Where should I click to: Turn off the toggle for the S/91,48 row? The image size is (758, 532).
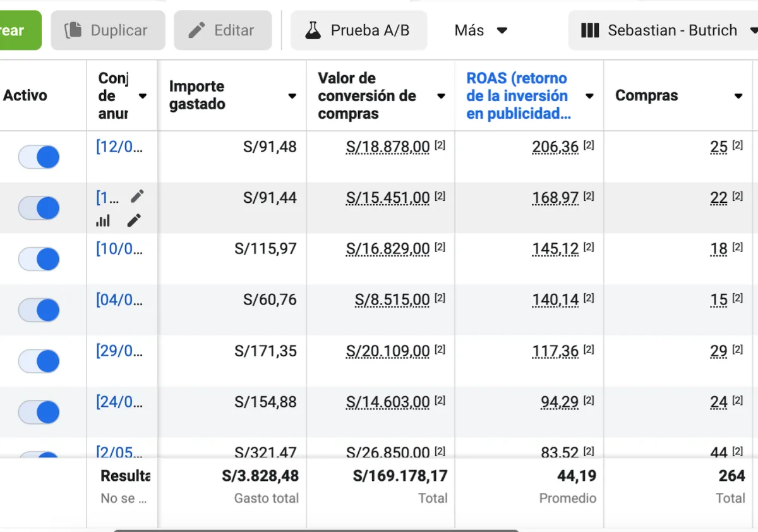click(x=39, y=157)
